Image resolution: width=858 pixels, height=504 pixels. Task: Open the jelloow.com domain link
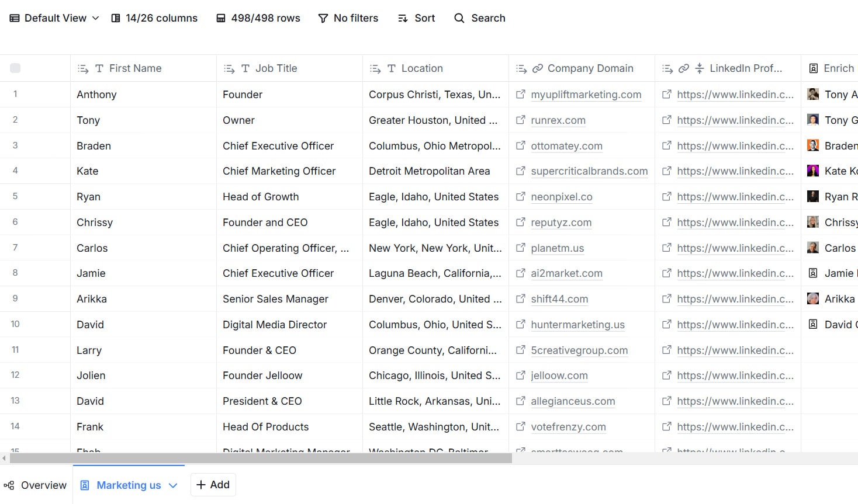(x=559, y=376)
